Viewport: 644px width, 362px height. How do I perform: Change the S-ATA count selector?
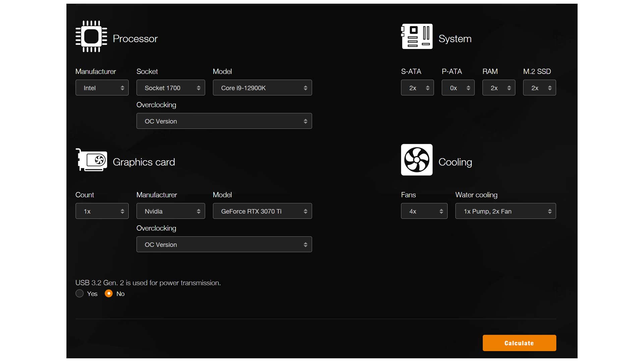pos(417,88)
